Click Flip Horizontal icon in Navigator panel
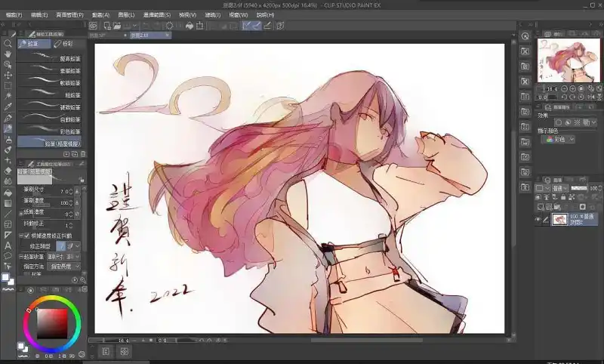 [591, 97]
